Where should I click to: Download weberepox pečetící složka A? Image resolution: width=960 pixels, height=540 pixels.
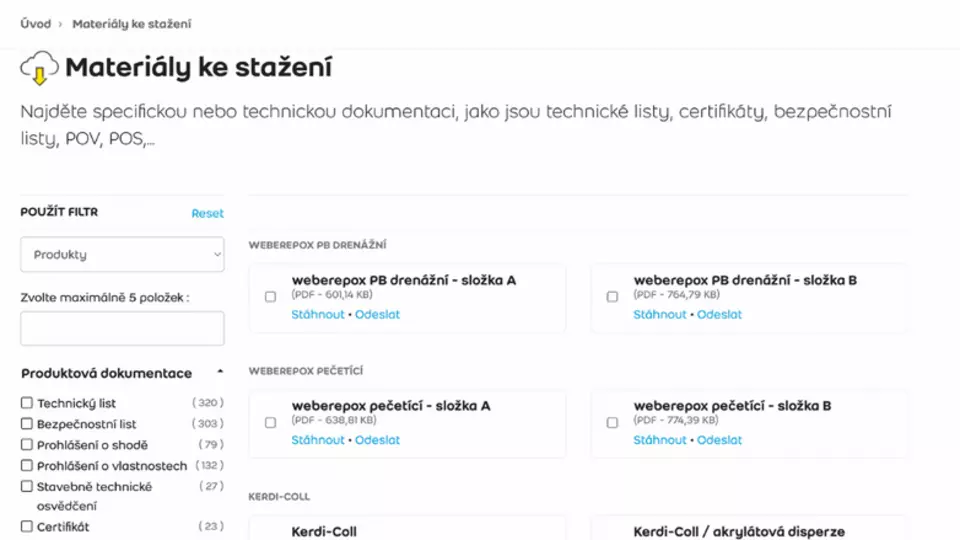(x=318, y=440)
